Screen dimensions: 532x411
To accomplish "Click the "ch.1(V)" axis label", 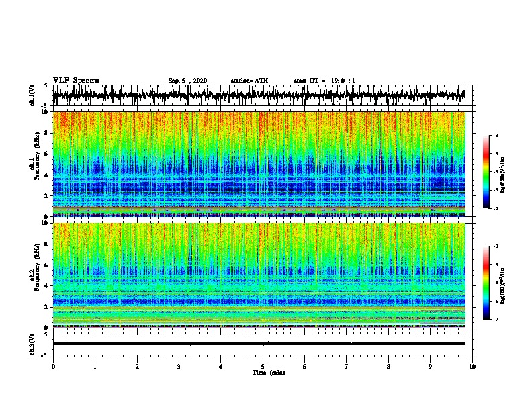I will coord(32,95).
